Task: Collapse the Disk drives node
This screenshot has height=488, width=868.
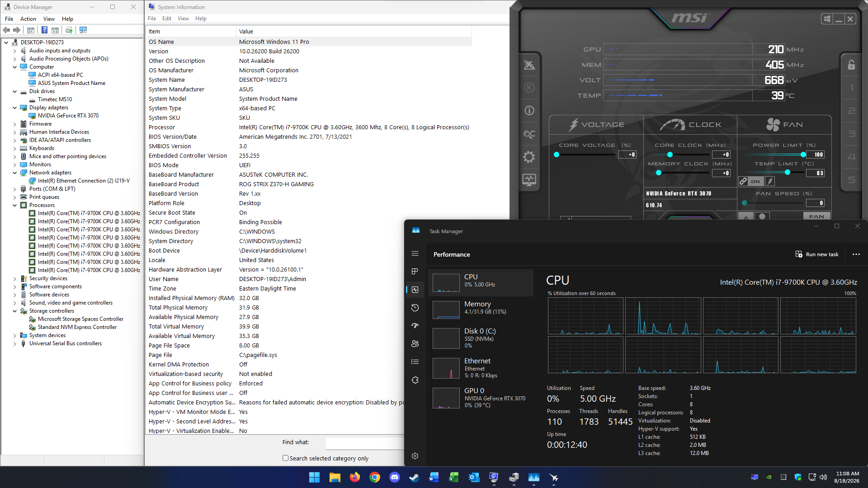Action: (x=14, y=91)
